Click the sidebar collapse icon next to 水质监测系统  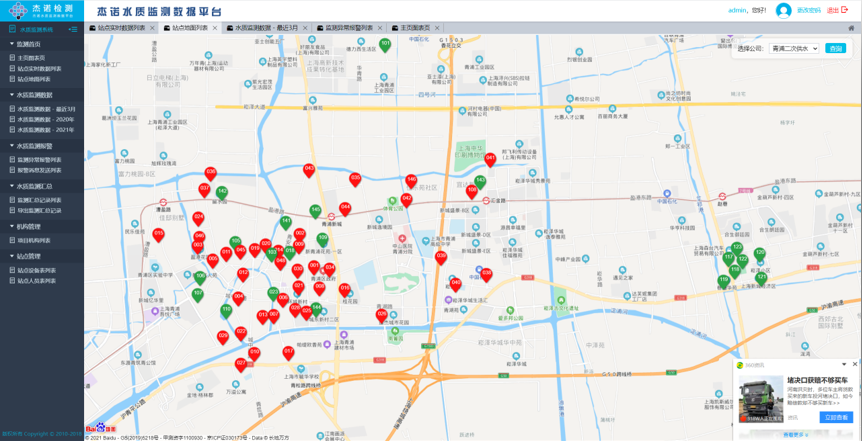pyautogui.click(x=73, y=29)
